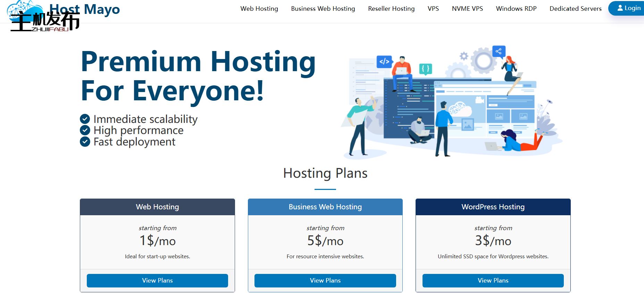Click the checkmark icon beside High performance

[x=85, y=130]
